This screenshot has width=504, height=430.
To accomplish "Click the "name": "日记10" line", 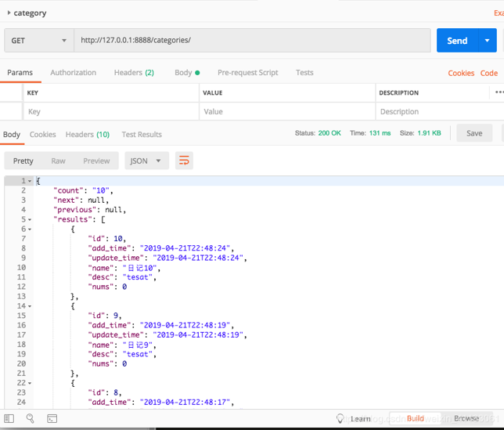I will point(124,268).
